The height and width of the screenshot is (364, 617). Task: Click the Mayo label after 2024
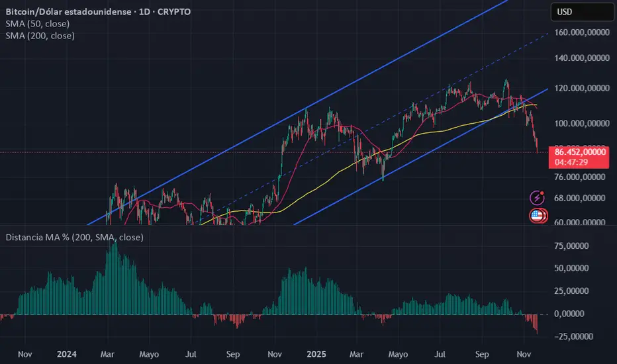point(149,354)
